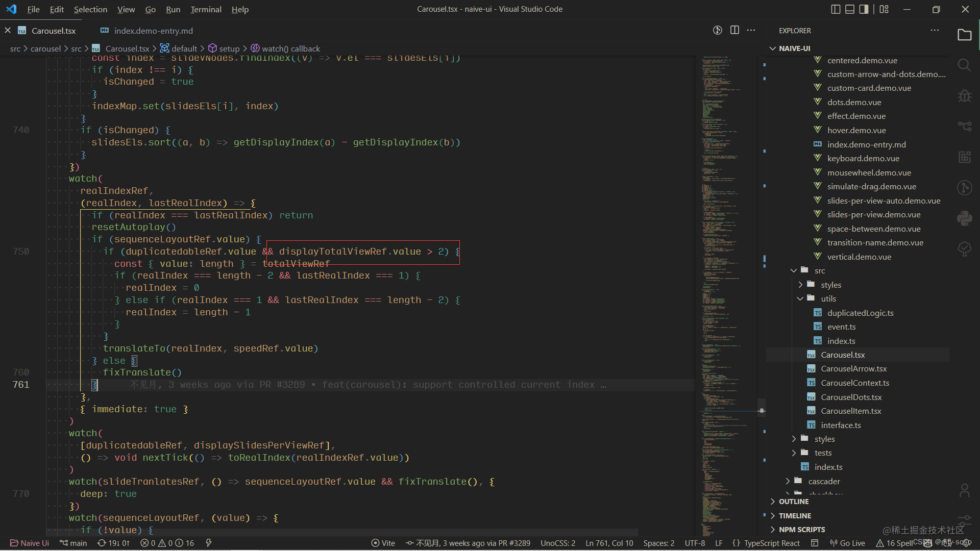Click the Vite status bar item
The width and height of the screenshot is (980, 551).
click(x=383, y=543)
